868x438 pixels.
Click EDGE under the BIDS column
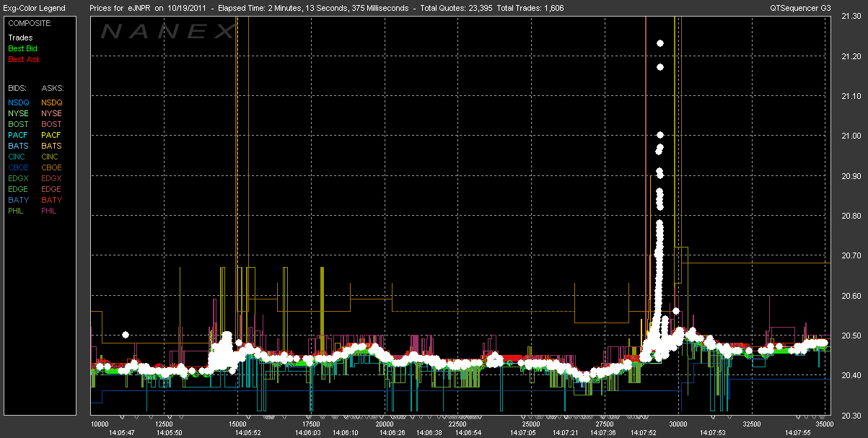19,189
